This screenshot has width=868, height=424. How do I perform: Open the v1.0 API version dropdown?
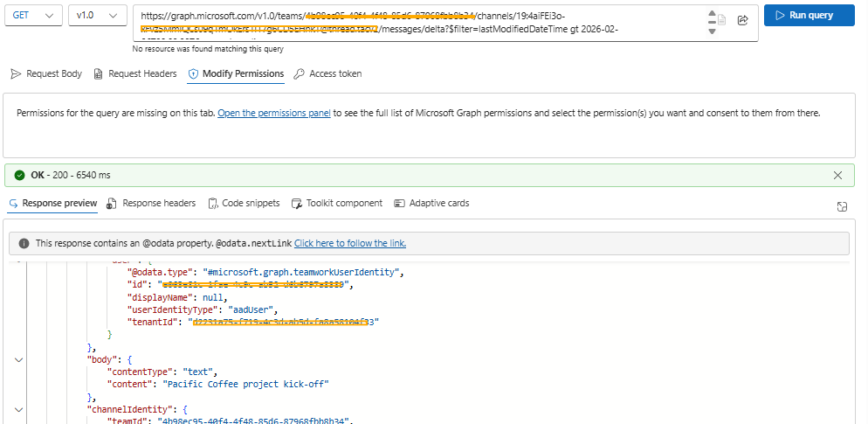(x=98, y=16)
